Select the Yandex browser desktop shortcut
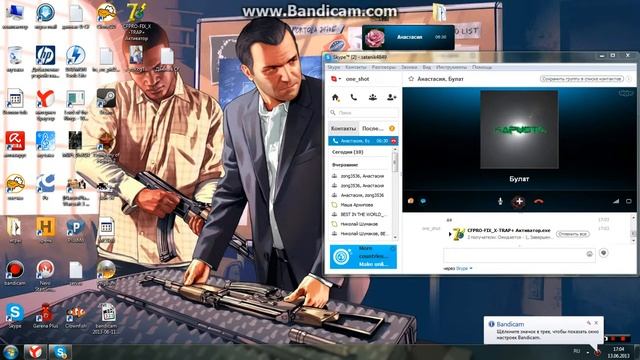 (45, 105)
